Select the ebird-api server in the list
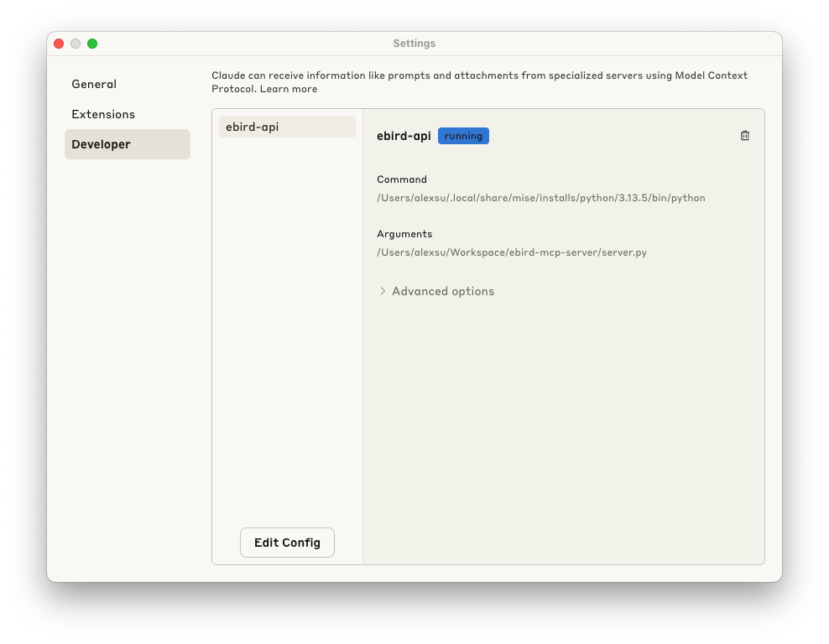829x644 pixels. (287, 126)
